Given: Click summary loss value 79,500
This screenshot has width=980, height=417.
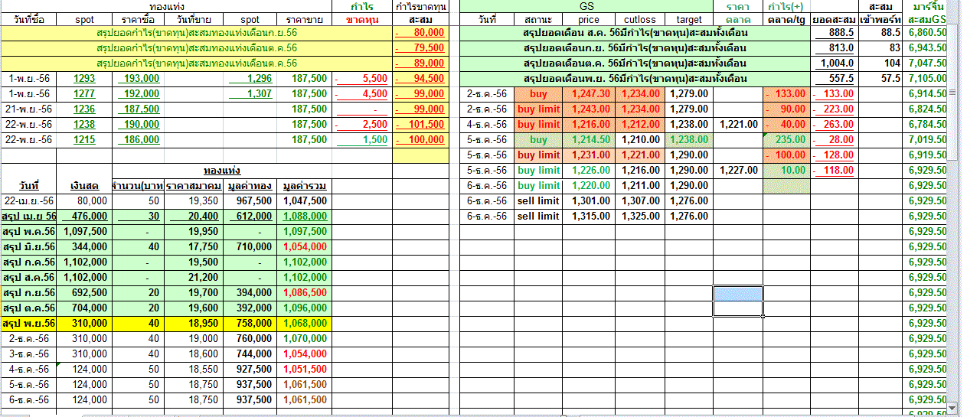Looking at the screenshot, I should click(420, 48).
